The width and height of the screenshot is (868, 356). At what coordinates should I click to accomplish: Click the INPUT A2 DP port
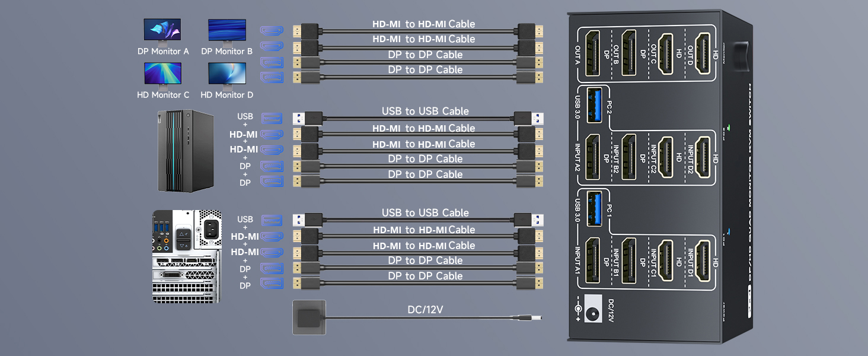(592, 157)
